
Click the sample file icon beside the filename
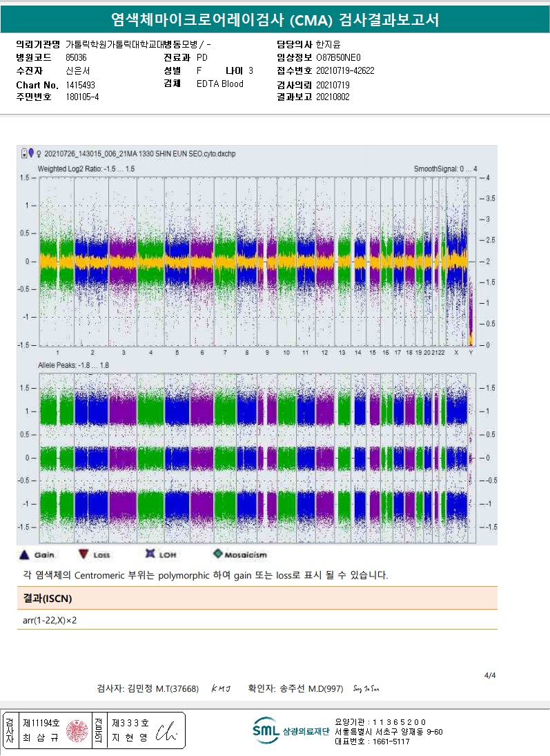click(x=24, y=153)
